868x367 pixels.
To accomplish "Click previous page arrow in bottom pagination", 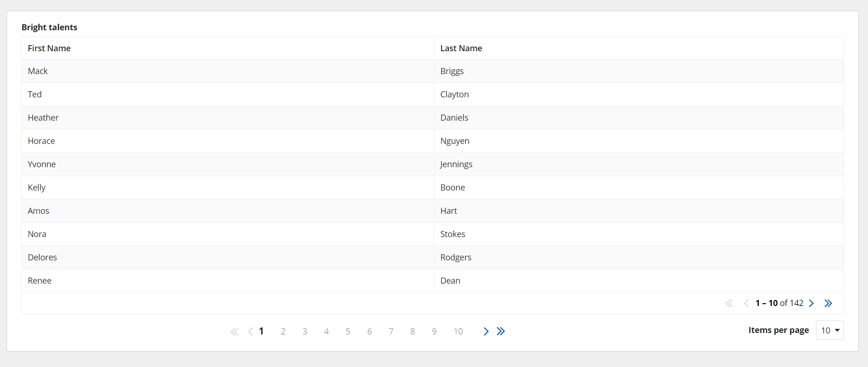I will click(x=251, y=331).
